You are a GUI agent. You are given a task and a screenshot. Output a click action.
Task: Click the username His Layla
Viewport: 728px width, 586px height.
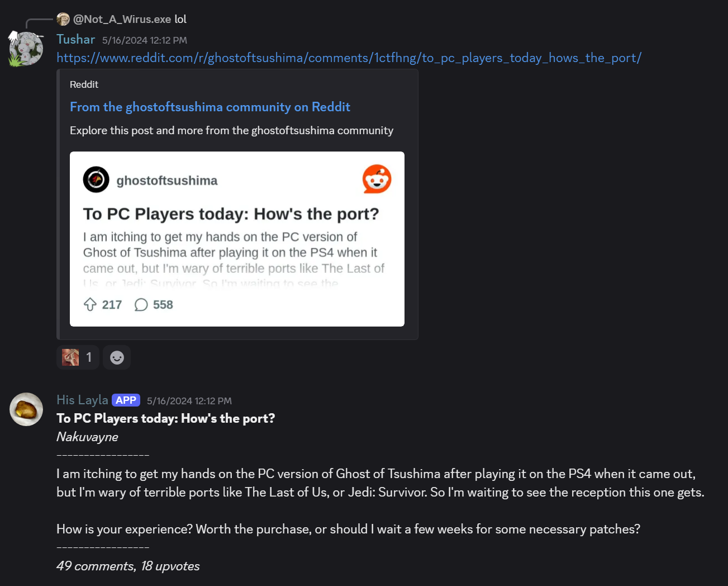[x=82, y=400]
